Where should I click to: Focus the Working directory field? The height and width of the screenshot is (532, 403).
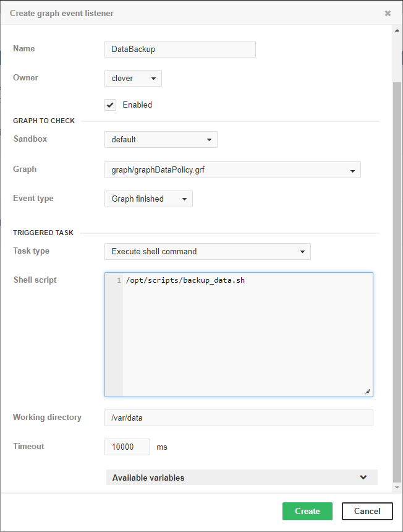coord(239,418)
